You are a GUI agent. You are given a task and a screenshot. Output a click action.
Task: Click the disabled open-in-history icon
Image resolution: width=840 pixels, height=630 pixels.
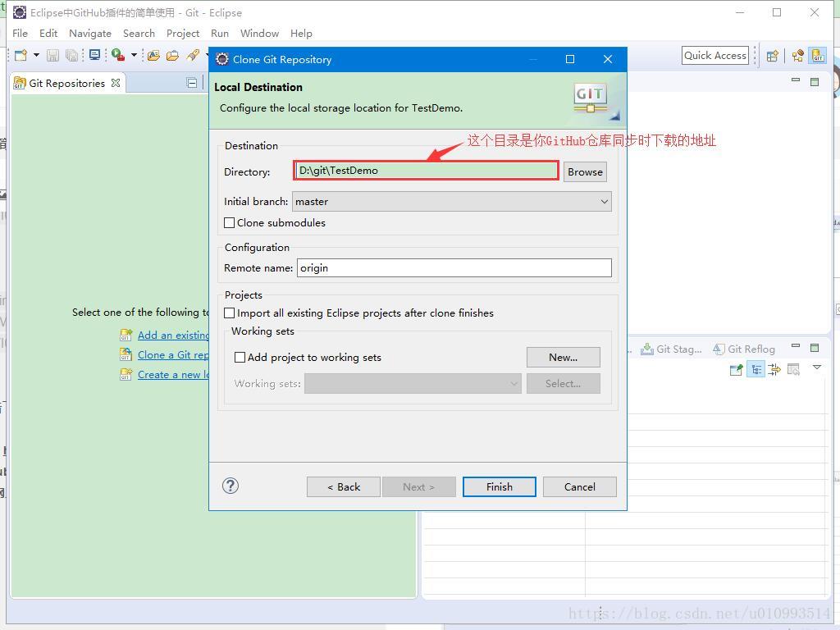[793, 370]
